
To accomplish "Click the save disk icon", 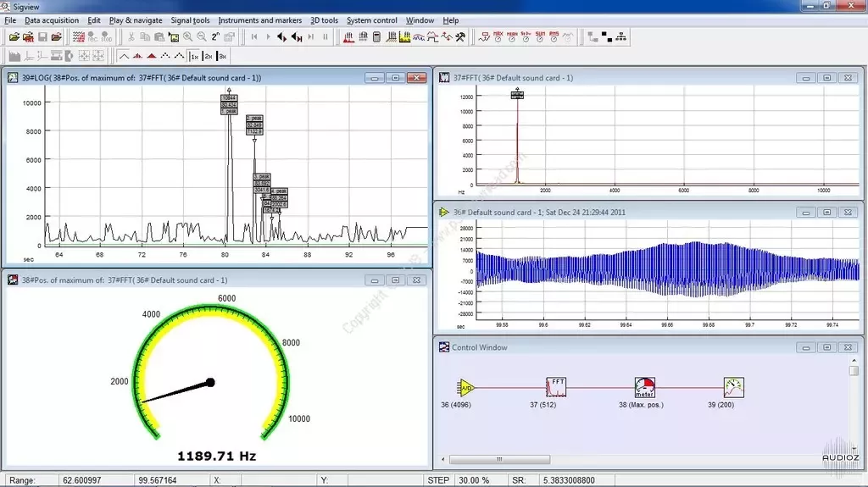I will [42, 37].
